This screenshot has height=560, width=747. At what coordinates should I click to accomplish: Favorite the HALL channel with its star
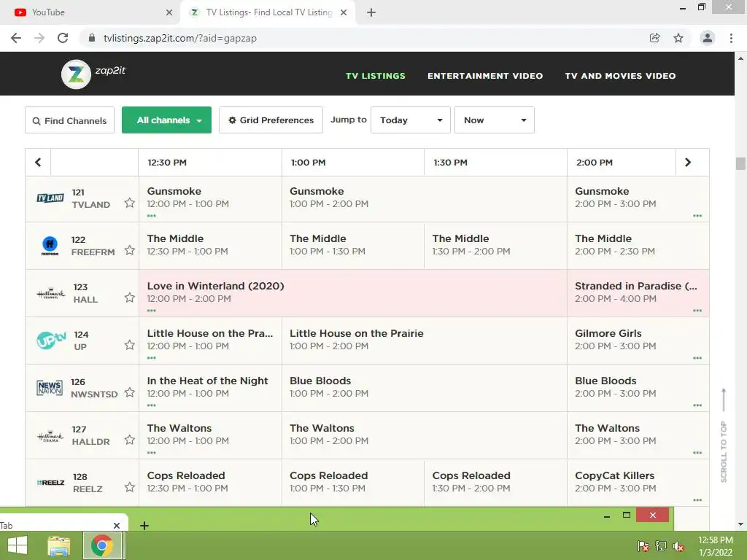(x=130, y=298)
